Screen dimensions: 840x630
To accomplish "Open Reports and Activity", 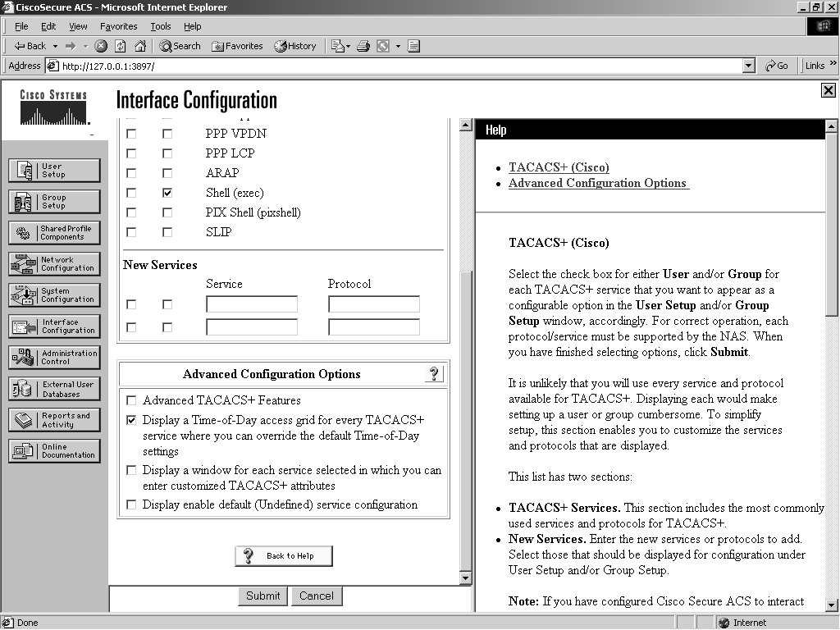I will pyautogui.click(x=54, y=420).
